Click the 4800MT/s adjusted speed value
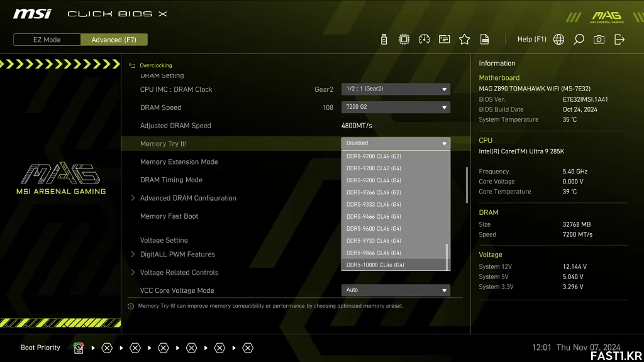644x362 pixels. click(x=357, y=126)
